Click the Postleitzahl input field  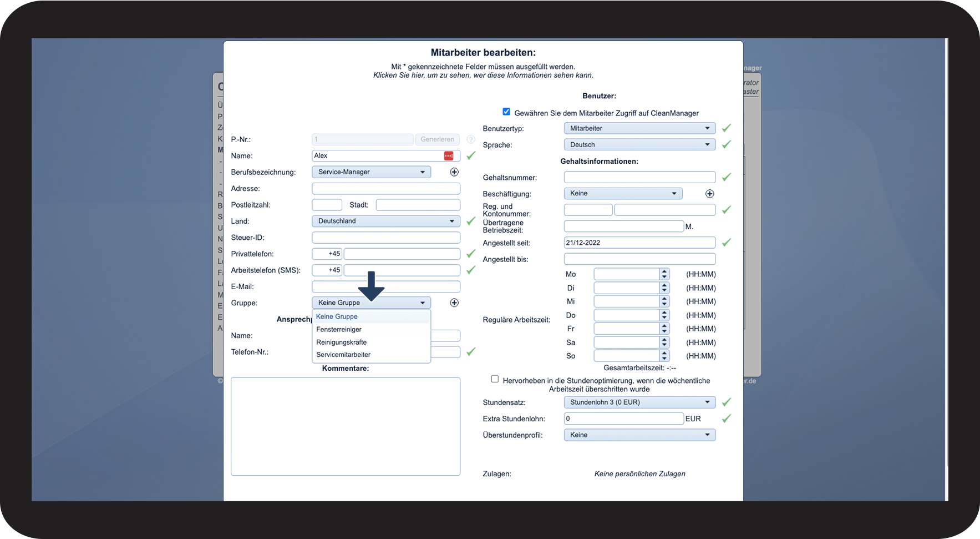coord(327,205)
